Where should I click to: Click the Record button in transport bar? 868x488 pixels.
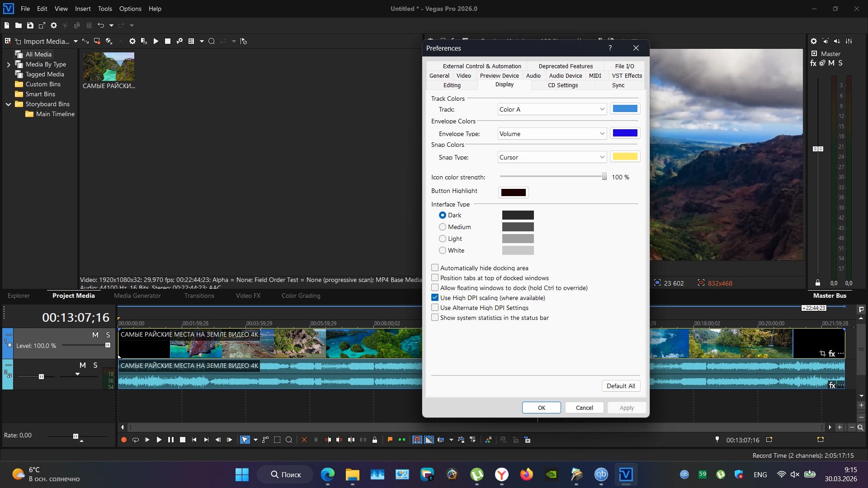click(x=123, y=440)
